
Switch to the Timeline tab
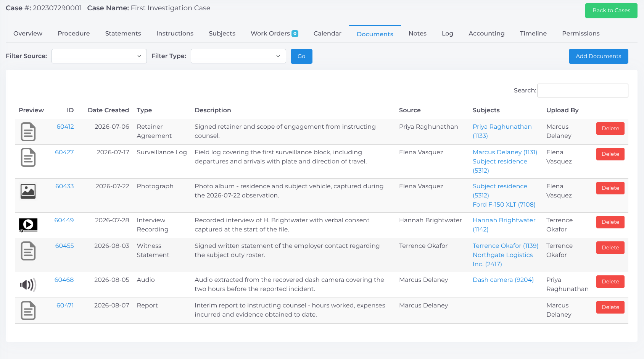[x=533, y=33]
